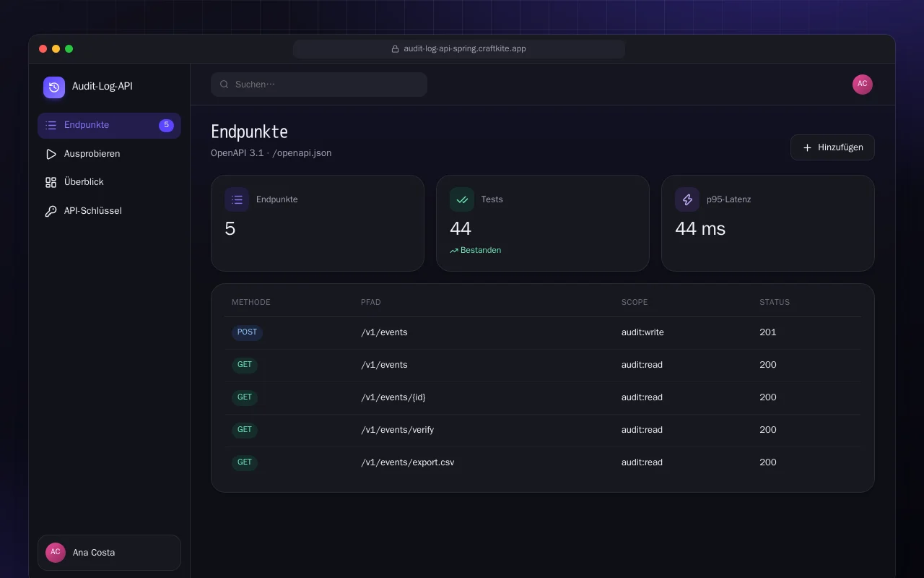Image resolution: width=924 pixels, height=578 pixels.
Task: Select the /v1/events/export.csv path
Action: [x=408, y=462]
